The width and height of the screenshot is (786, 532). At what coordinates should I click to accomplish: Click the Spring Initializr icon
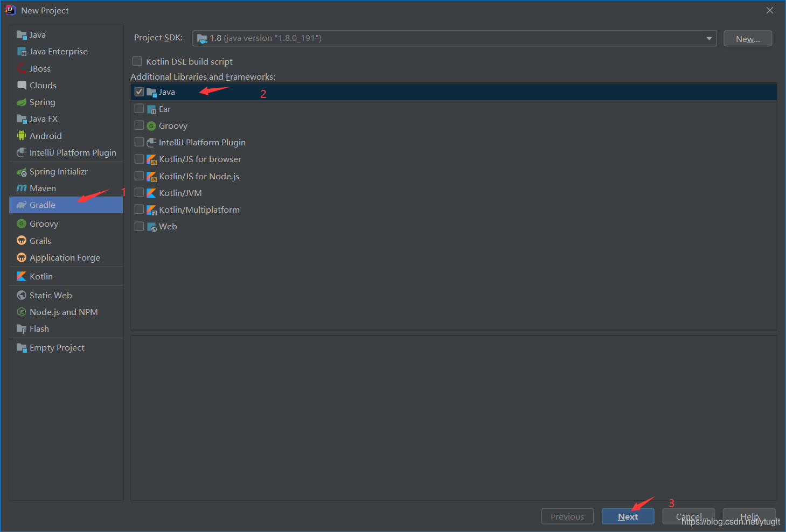coord(22,172)
